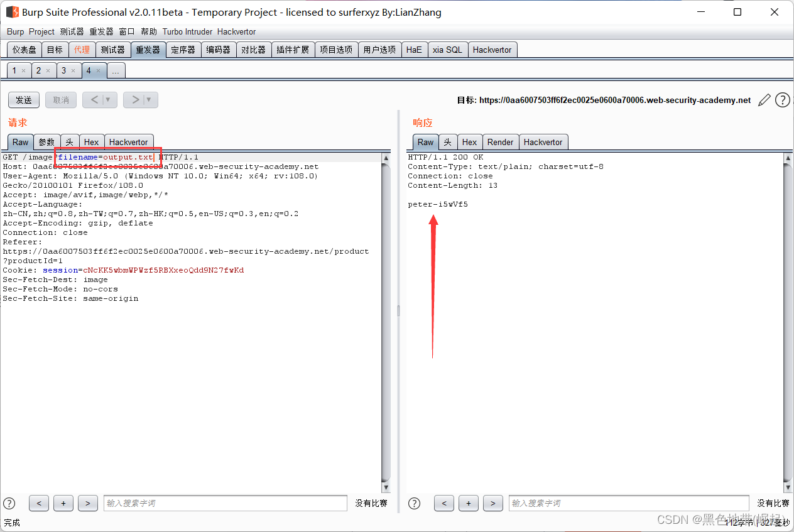Go forward with the history right arrow button
This screenshot has height=532, width=794.
(134, 100)
